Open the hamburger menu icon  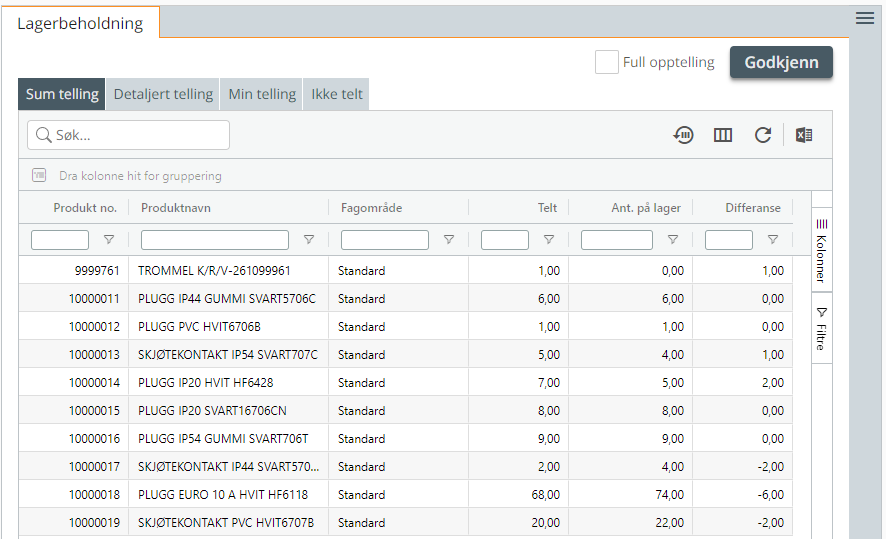(865, 18)
